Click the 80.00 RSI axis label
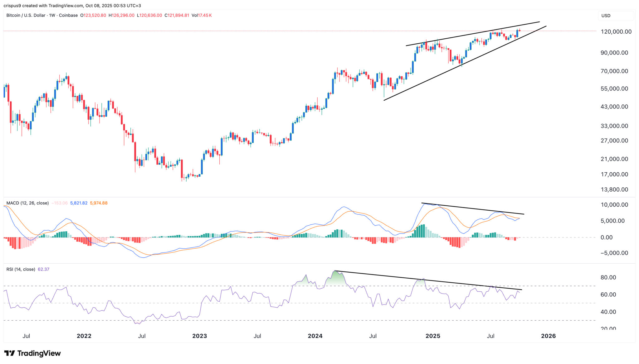Image resolution: width=639 pixels, height=364 pixels. coord(608,277)
